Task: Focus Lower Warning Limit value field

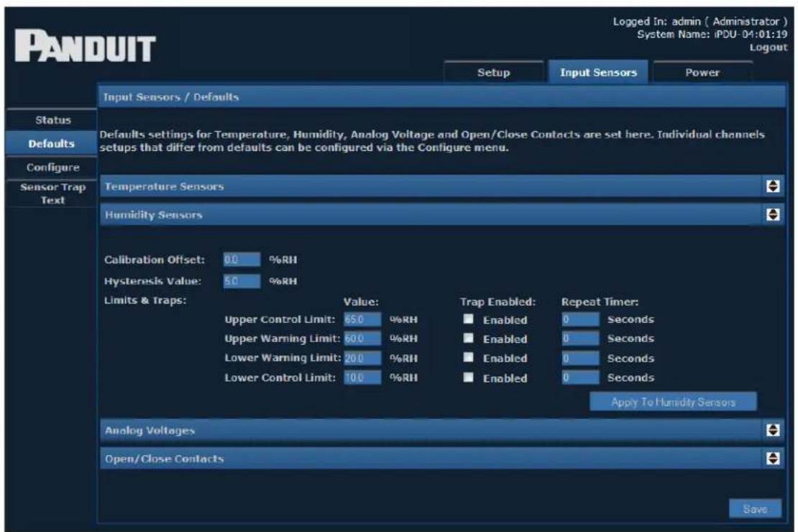Action: point(362,358)
